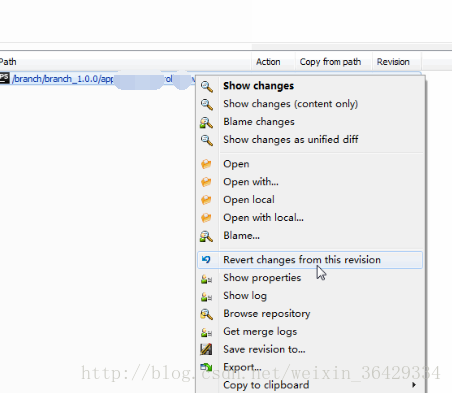
Task: Click the icon beside Save revision to...
Action: click(x=206, y=349)
